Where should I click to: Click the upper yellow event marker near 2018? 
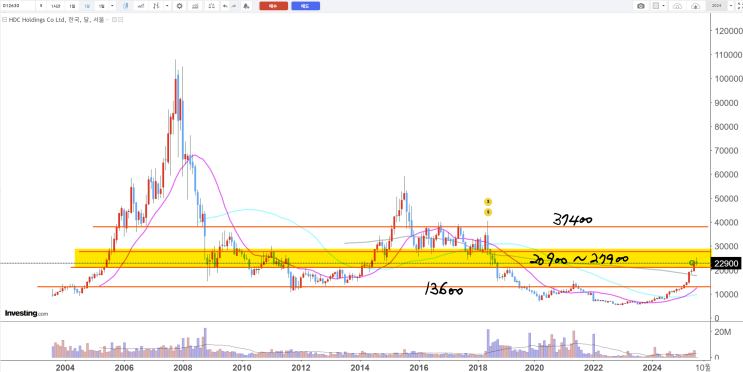(488, 201)
